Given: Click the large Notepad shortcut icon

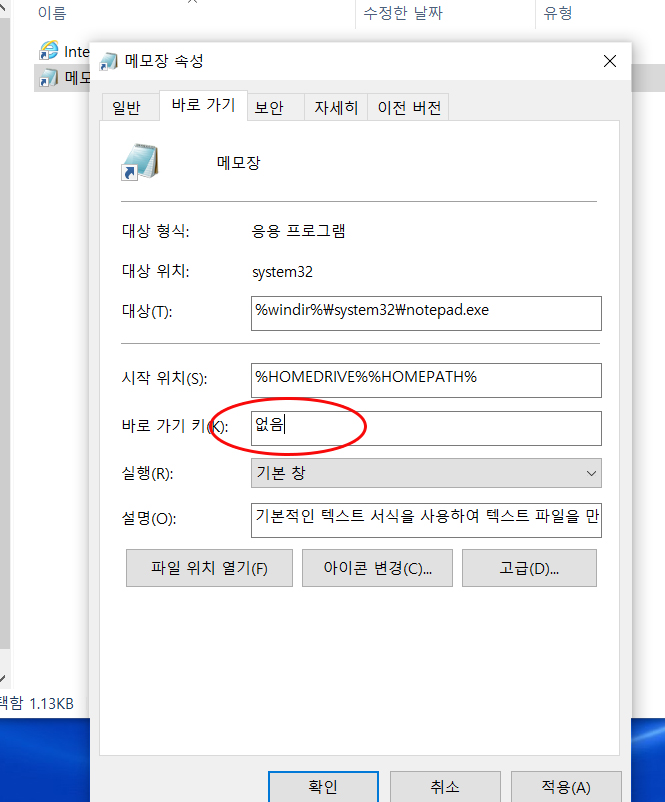Looking at the screenshot, I should pos(140,163).
